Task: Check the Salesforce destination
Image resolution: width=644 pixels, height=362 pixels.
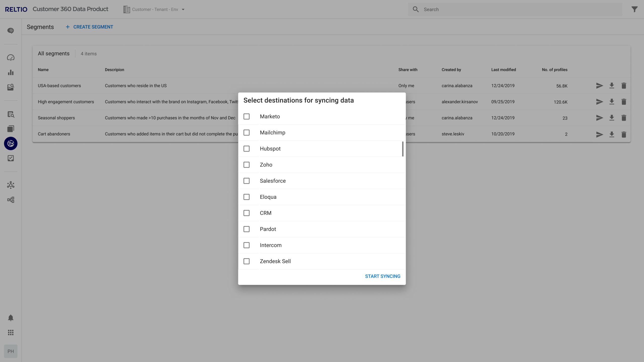Action: pyautogui.click(x=247, y=181)
